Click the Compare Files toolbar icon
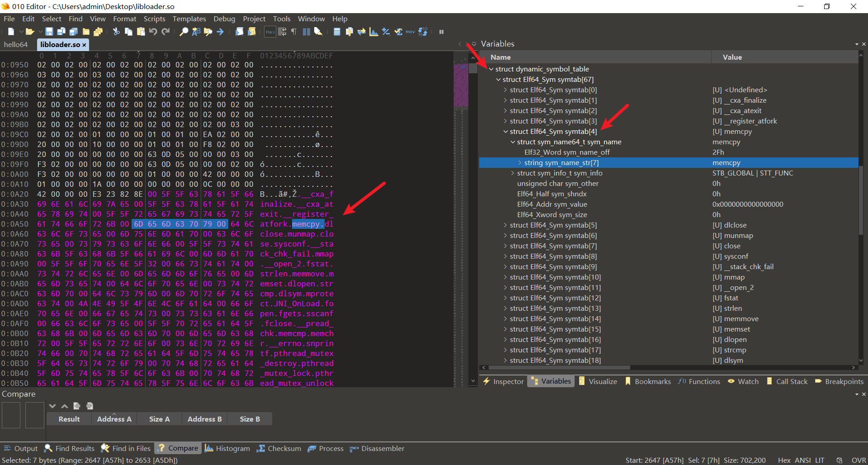This screenshot has width=868, height=465. pos(349,32)
